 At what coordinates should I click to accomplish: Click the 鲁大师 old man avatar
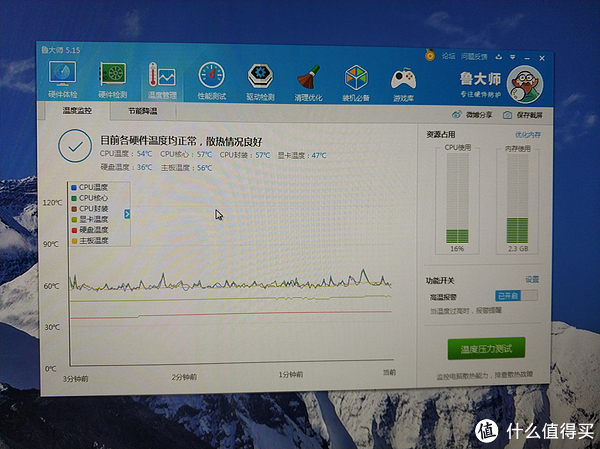click(525, 85)
